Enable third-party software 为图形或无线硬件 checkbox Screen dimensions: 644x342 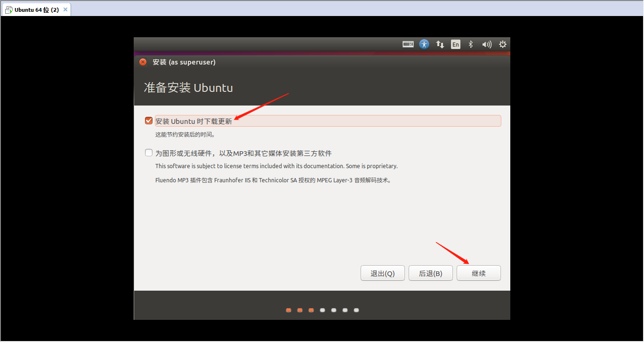coord(149,153)
